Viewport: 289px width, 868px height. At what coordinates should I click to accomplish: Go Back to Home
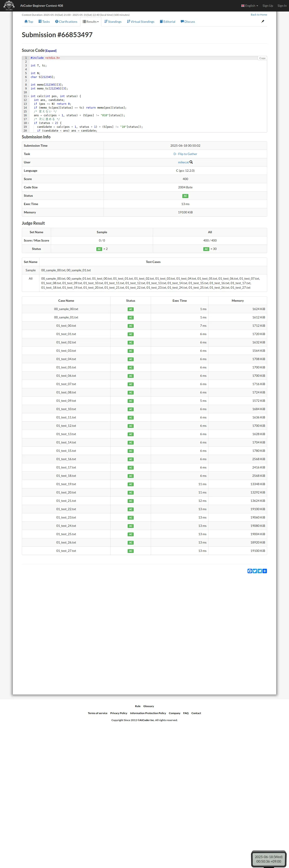(x=259, y=14)
